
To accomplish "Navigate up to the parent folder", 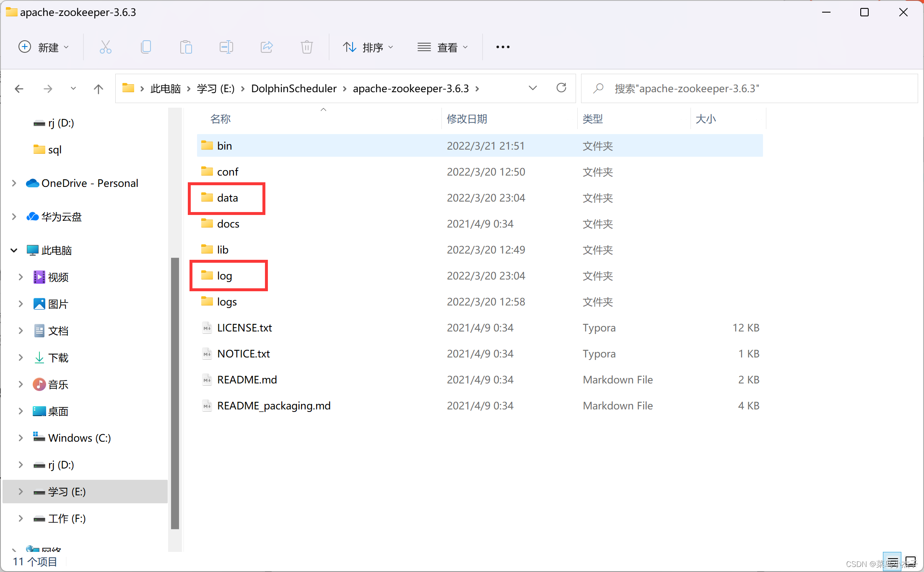I will (x=98, y=88).
